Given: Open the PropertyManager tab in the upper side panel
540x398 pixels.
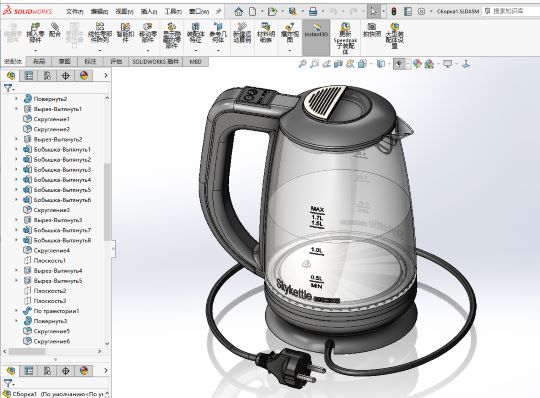Looking at the screenshot, I should coord(29,75).
